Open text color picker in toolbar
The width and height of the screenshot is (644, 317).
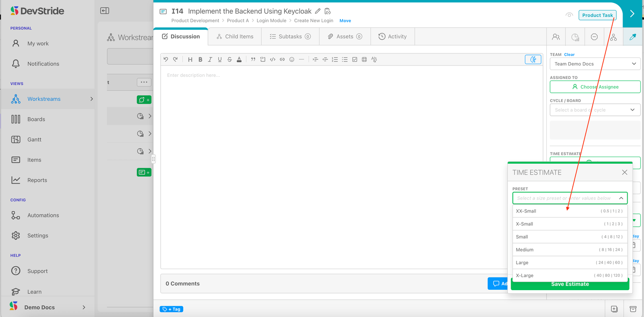coord(239,60)
